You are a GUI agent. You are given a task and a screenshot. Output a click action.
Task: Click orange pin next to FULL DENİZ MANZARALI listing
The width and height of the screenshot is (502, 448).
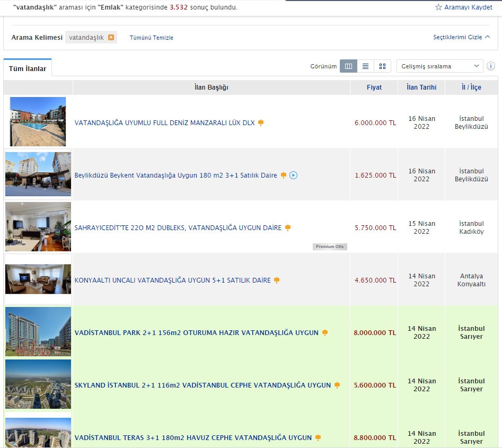[x=261, y=122]
